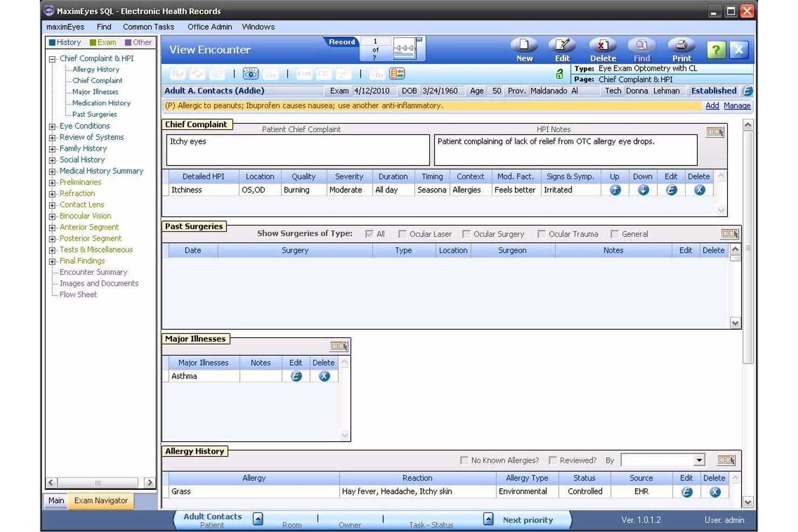Open the Chief Complaint section options icon

715,132
